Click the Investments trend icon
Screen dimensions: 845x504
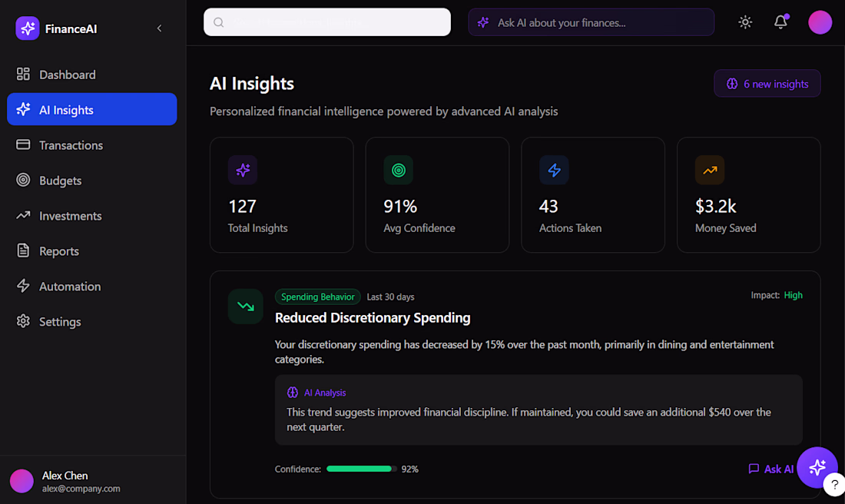[x=23, y=215]
